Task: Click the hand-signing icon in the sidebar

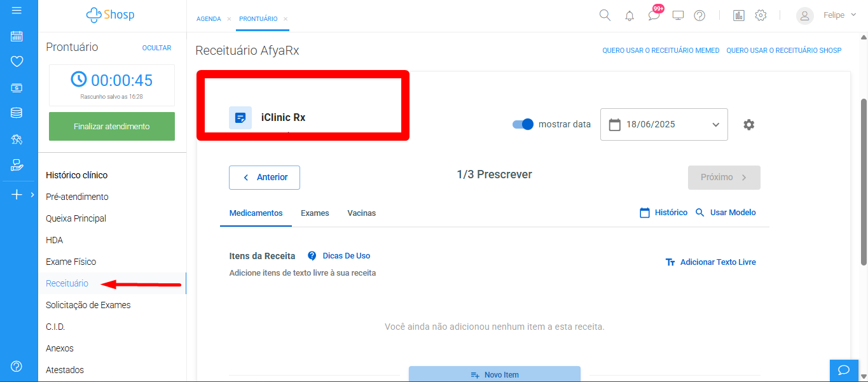Action: point(17,166)
